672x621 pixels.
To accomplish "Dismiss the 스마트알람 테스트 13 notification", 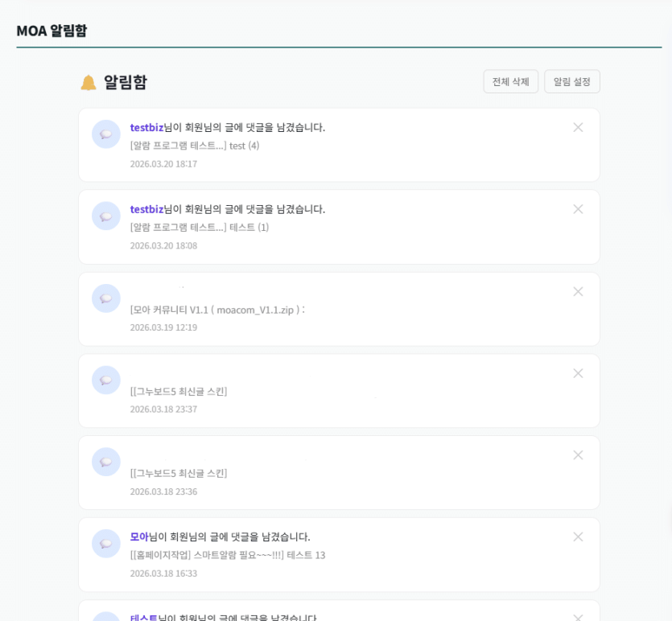I will [578, 536].
